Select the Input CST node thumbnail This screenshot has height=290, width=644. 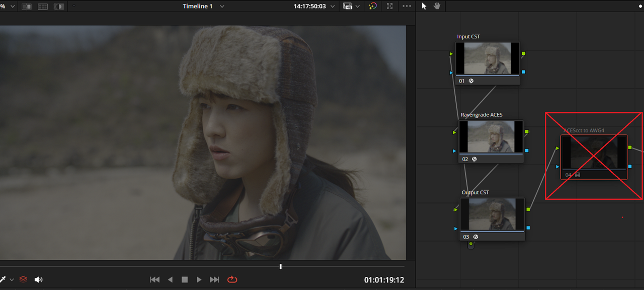pyautogui.click(x=488, y=58)
